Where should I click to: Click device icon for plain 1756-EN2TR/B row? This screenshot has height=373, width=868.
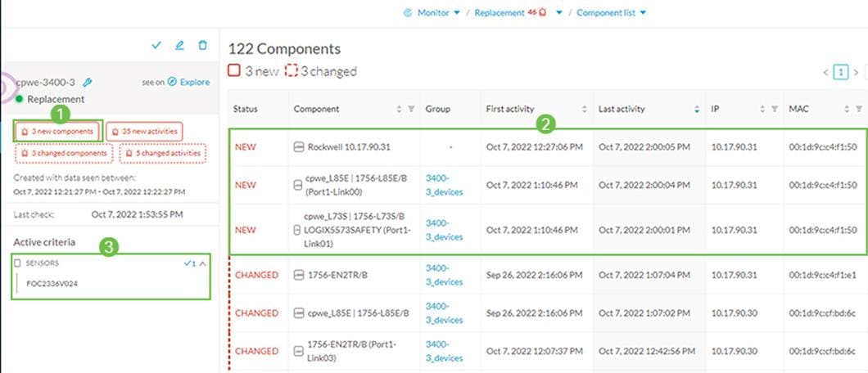[299, 275]
